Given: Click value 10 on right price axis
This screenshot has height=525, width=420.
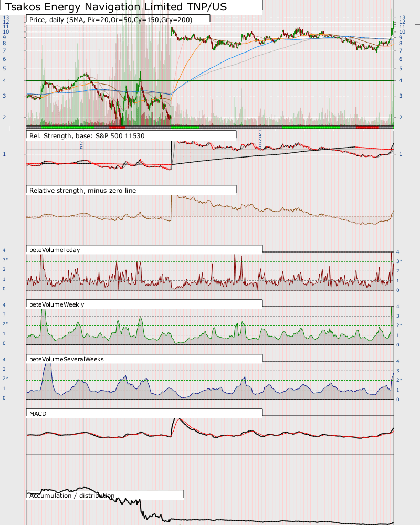Looking at the screenshot, I should point(402,32).
